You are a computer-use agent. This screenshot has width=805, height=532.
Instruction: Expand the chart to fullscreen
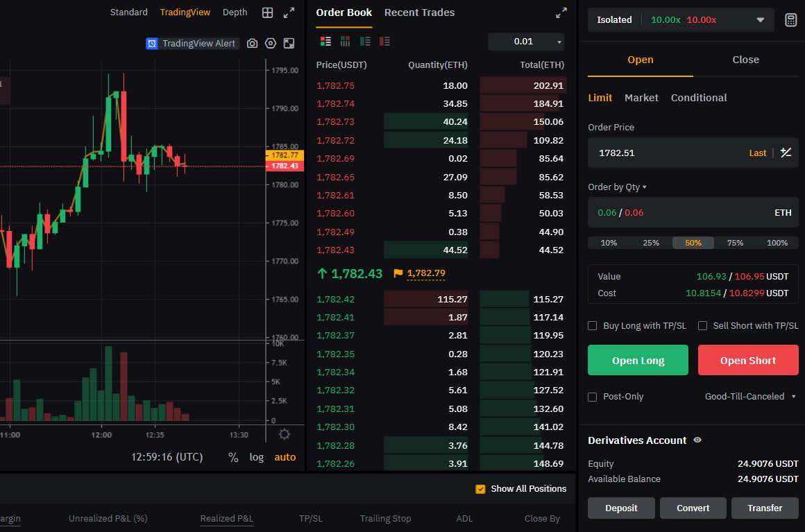(x=289, y=12)
